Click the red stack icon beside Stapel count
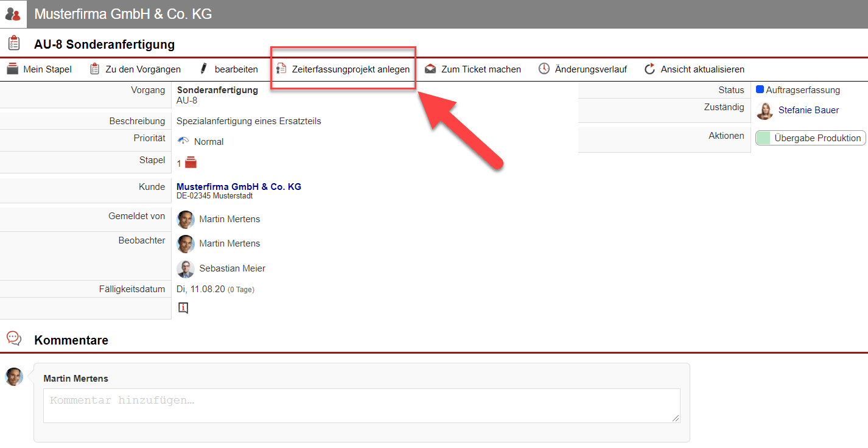This screenshot has width=868, height=448. tap(191, 163)
